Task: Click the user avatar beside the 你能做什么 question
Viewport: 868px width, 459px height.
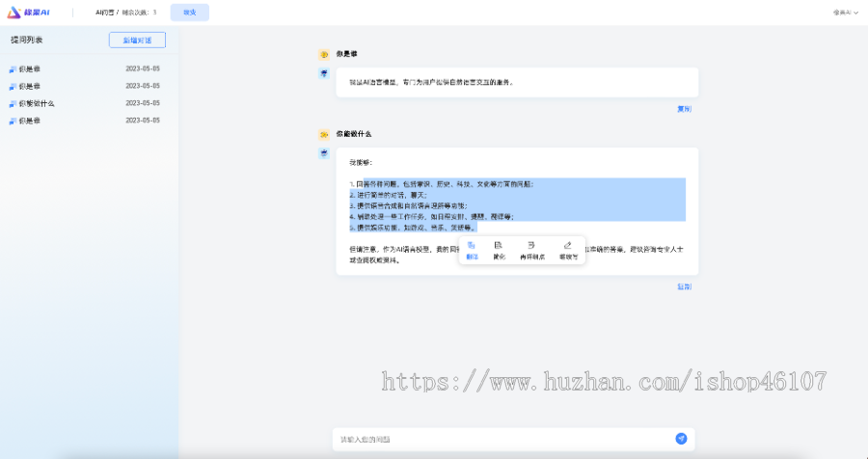Action: tap(324, 135)
